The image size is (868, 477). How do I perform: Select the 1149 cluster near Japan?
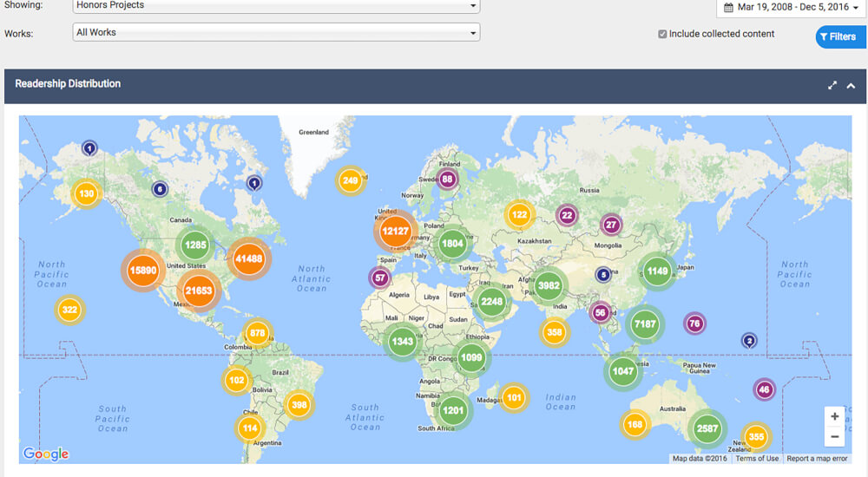pos(658,271)
